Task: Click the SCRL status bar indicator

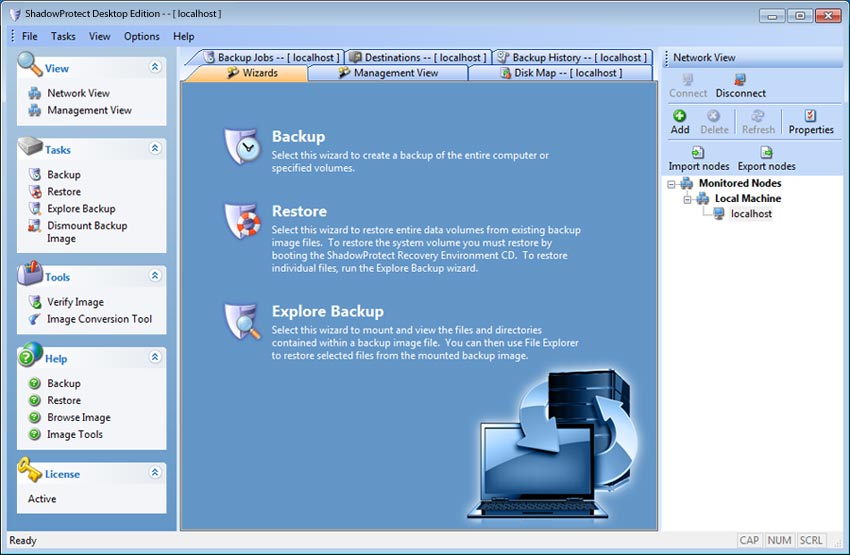Action: [811, 540]
